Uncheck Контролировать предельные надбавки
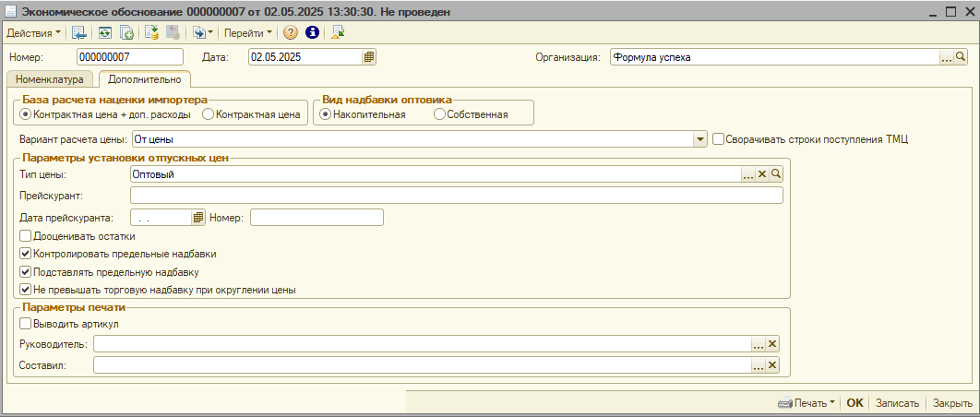 coord(25,254)
